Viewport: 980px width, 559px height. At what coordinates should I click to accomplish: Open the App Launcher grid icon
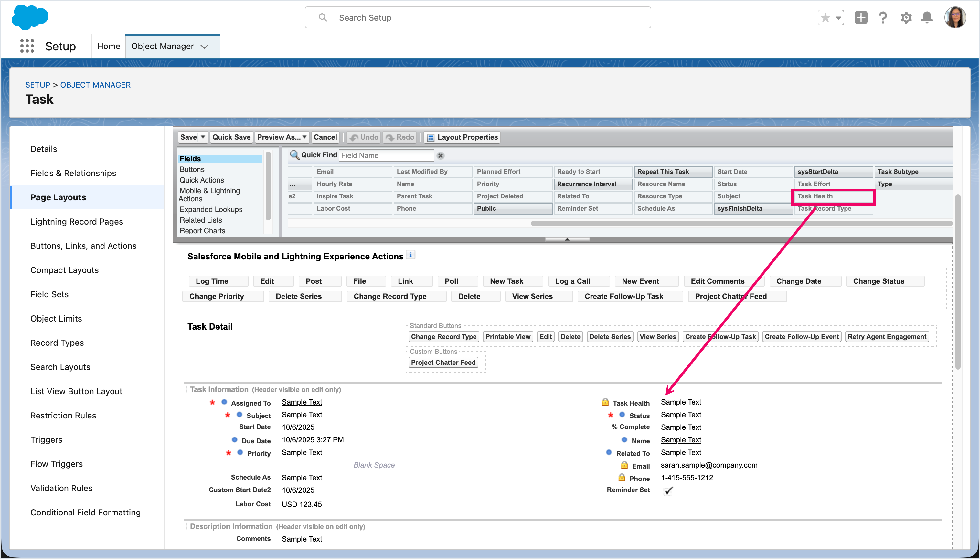[x=27, y=46]
